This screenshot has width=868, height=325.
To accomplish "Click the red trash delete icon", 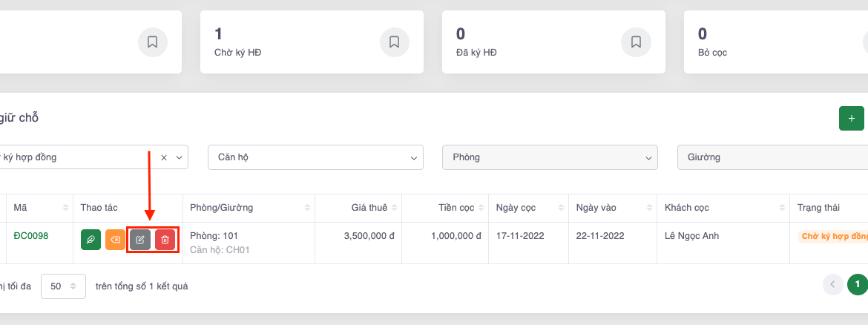I will click(x=165, y=240).
